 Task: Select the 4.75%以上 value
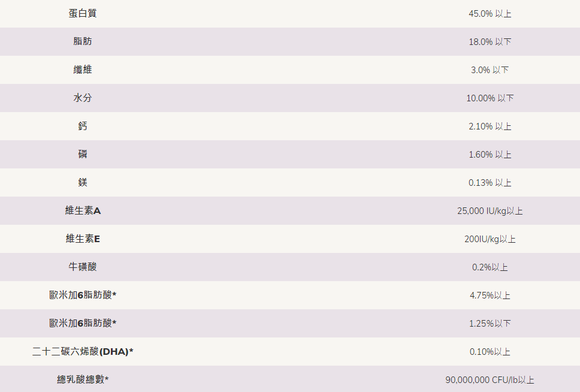click(490, 295)
